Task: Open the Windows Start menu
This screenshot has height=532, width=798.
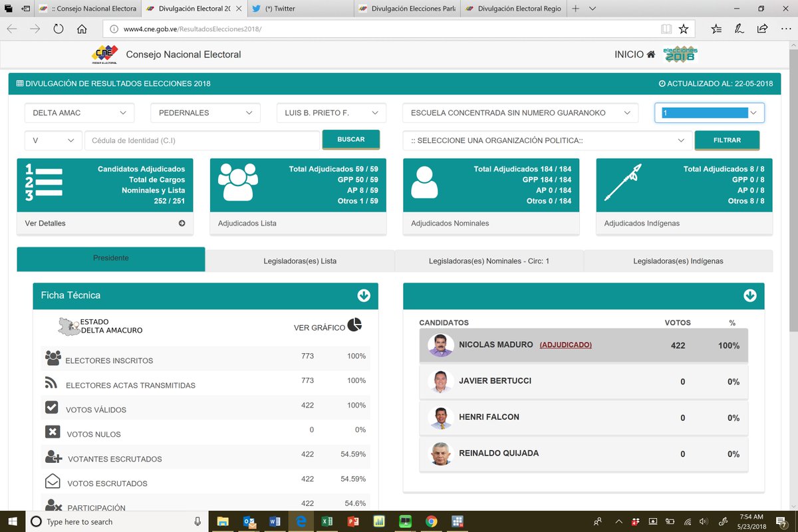Action: (x=13, y=521)
